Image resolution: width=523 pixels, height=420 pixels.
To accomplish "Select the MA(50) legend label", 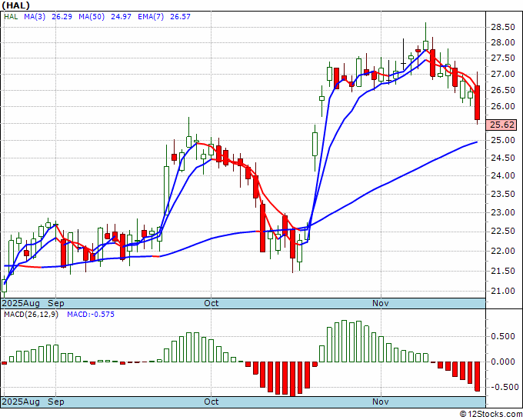I will coord(92,16).
